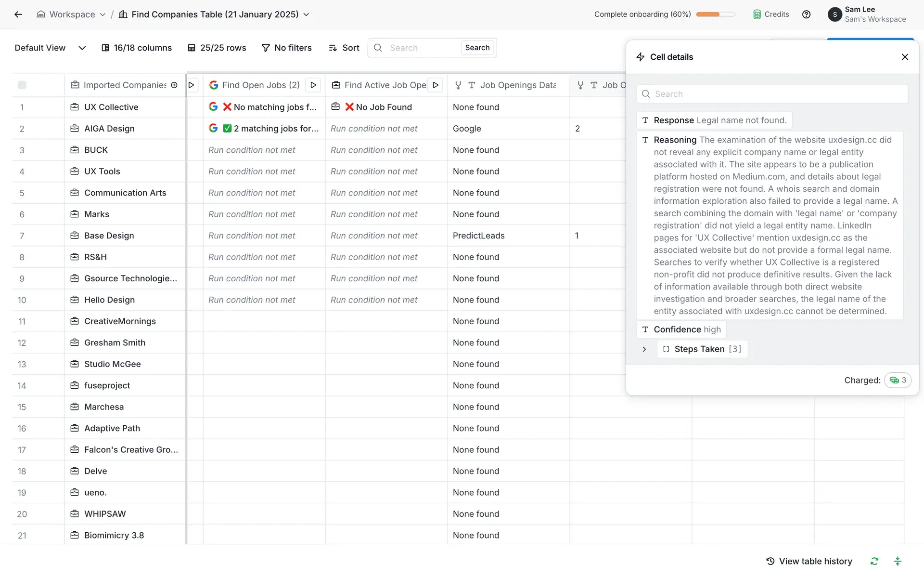Click the refresh table icon
Screen dimensions: 924x578
pos(874,561)
